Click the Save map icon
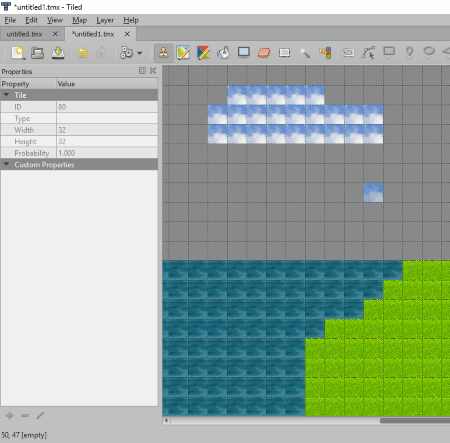 point(58,53)
